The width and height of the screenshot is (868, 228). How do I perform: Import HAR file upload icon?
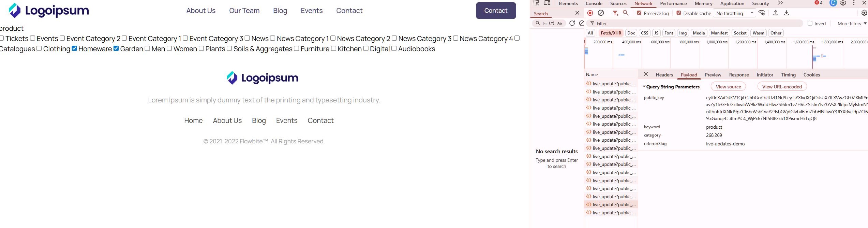point(776,13)
